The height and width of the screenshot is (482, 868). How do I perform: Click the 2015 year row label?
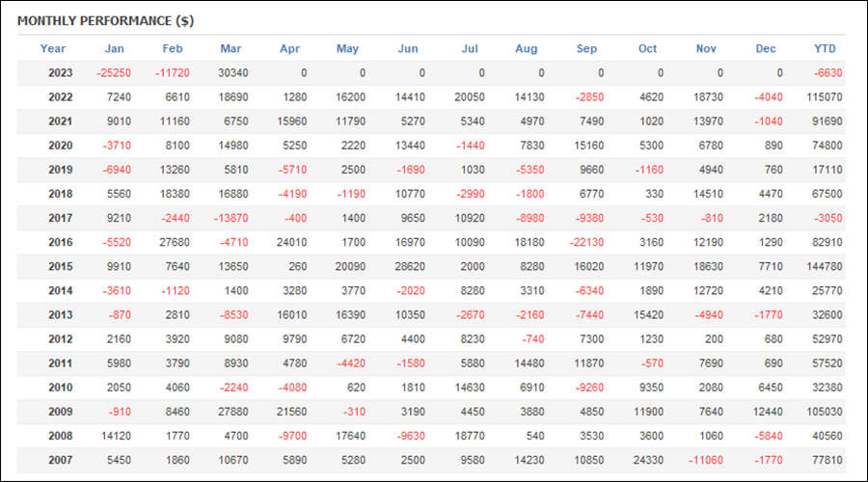pos(61,267)
